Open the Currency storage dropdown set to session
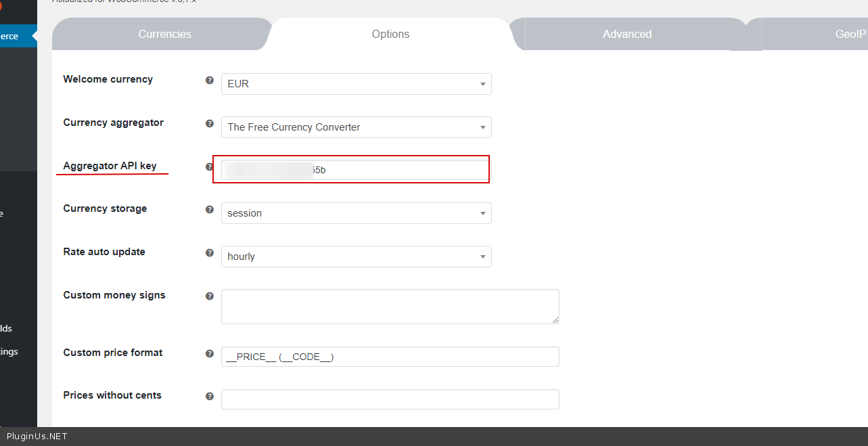868x446 pixels. [x=356, y=213]
